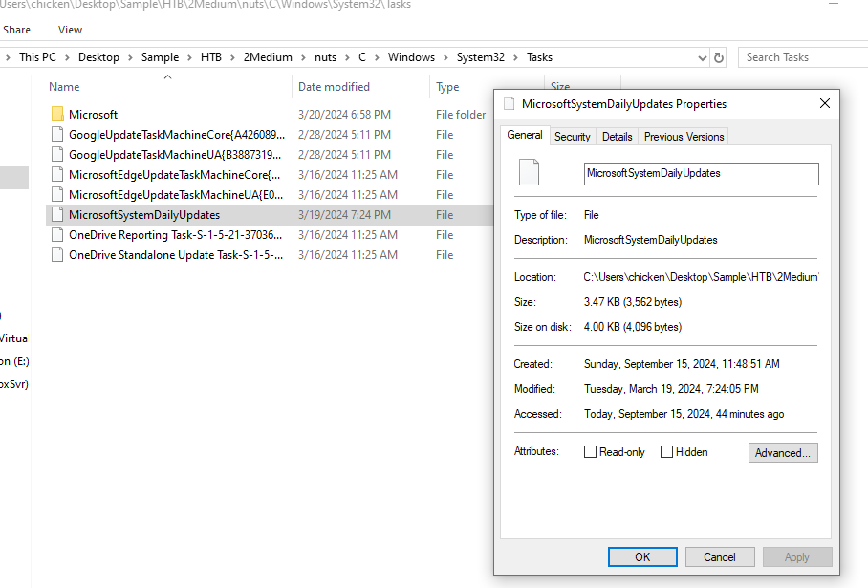Click the OneDrive Standalone Update Task file icon
The width and height of the screenshot is (868, 588).
click(x=57, y=255)
